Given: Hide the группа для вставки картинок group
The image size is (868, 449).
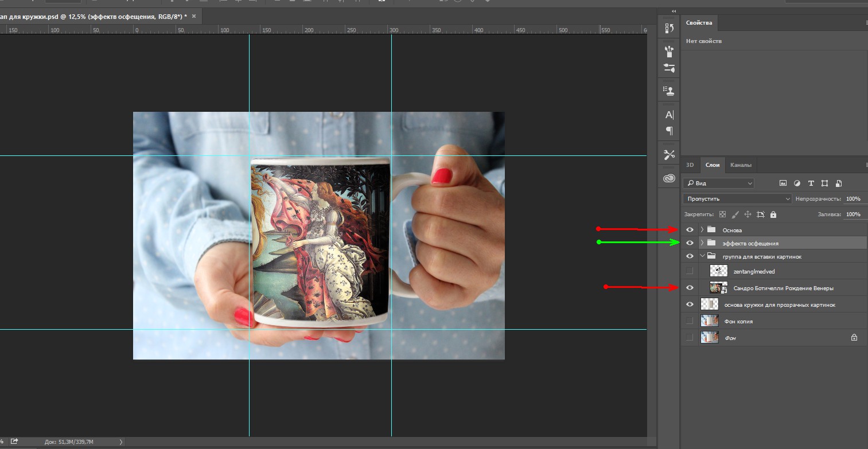Looking at the screenshot, I should tap(690, 256).
